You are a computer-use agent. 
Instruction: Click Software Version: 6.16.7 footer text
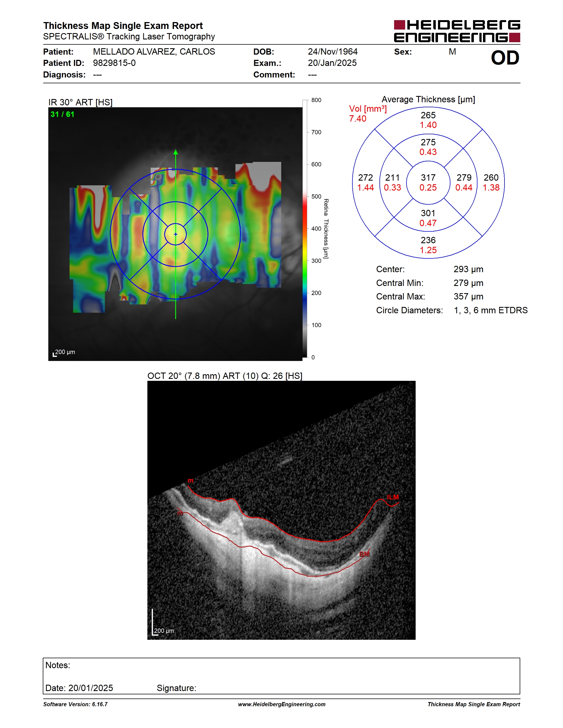75,704
